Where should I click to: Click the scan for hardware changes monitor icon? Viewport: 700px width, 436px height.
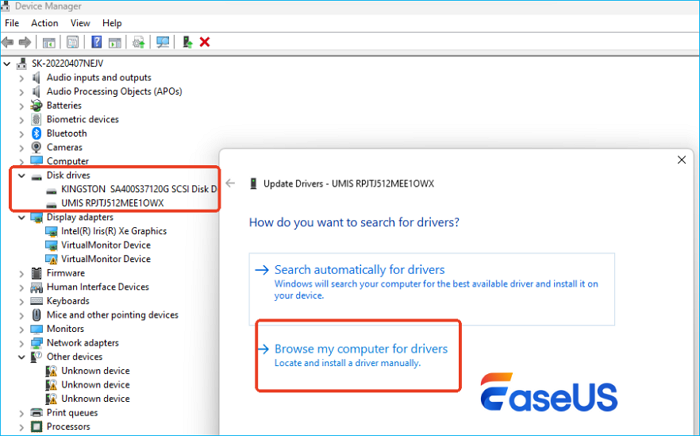[x=163, y=42]
